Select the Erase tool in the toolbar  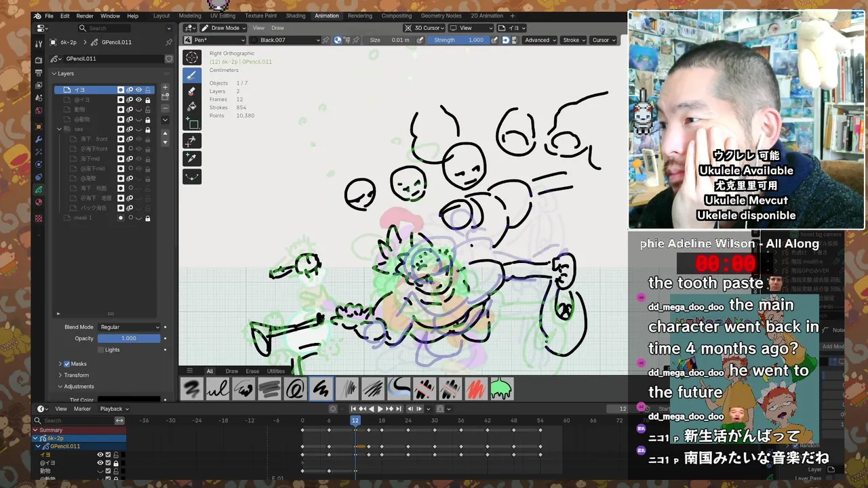tap(192, 91)
